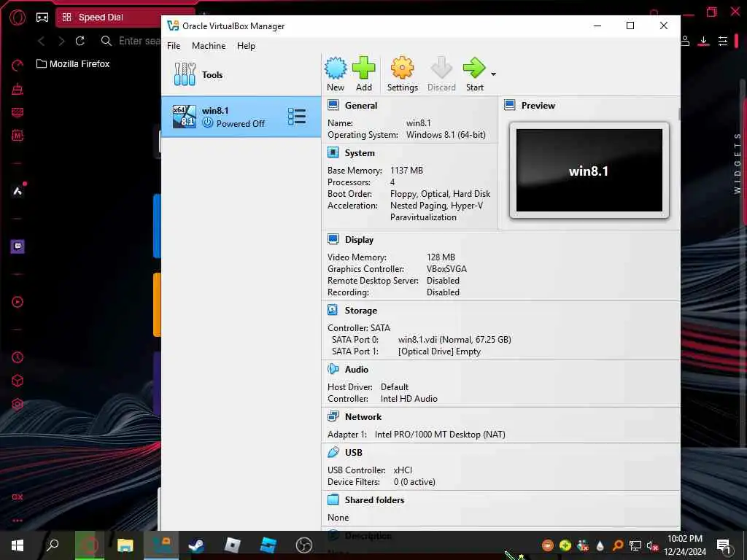Screen dimensions: 747x560
Task: Open Roblox from the taskbar
Action: (233, 545)
